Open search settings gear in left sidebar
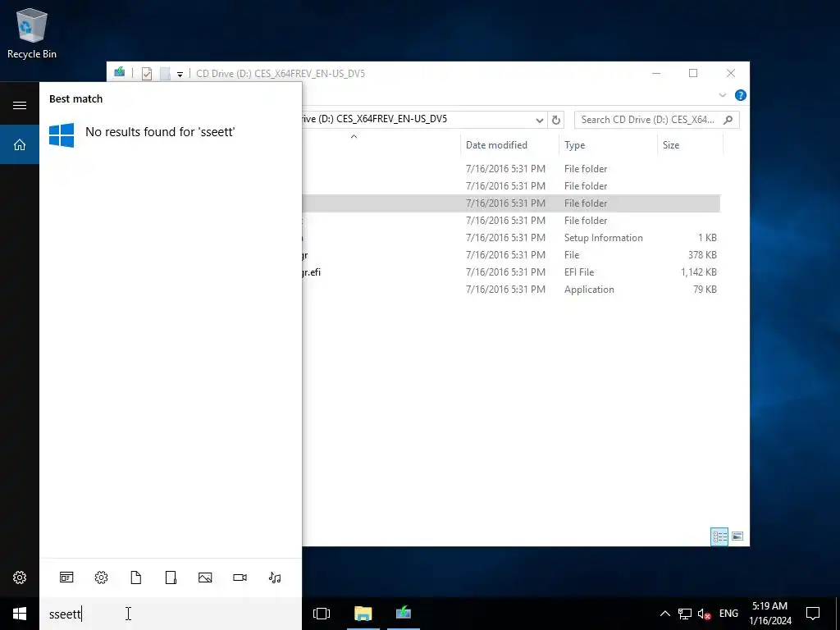Viewport: 840px width, 630px height. tap(20, 577)
